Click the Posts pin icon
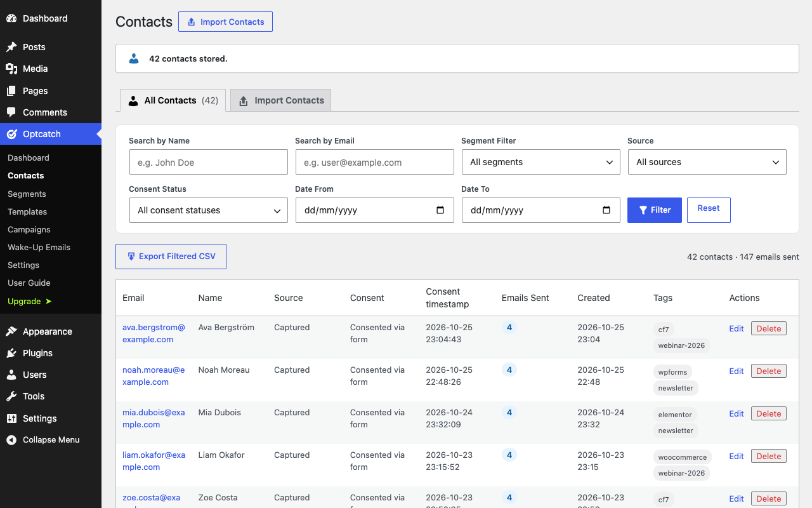The image size is (812, 508). (11, 47)
